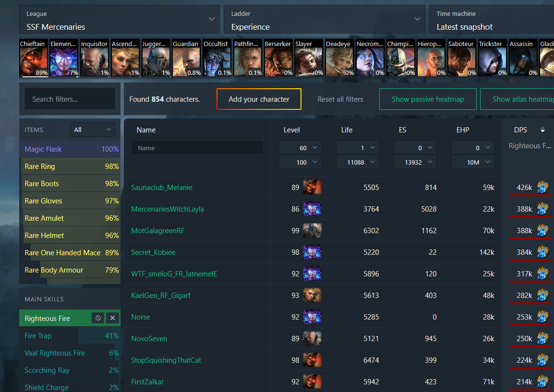Toggle the Vaal Righteous Fire skill filter
Screen dimensions: 554x392
[70, 353]
